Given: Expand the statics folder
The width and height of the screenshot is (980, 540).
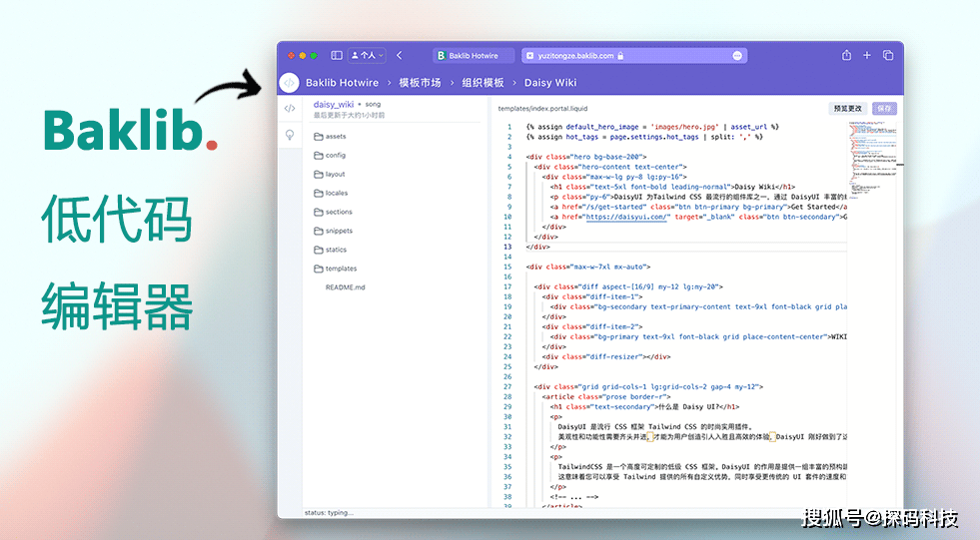Looking at the screenshot, I should (x=330, y=250).
